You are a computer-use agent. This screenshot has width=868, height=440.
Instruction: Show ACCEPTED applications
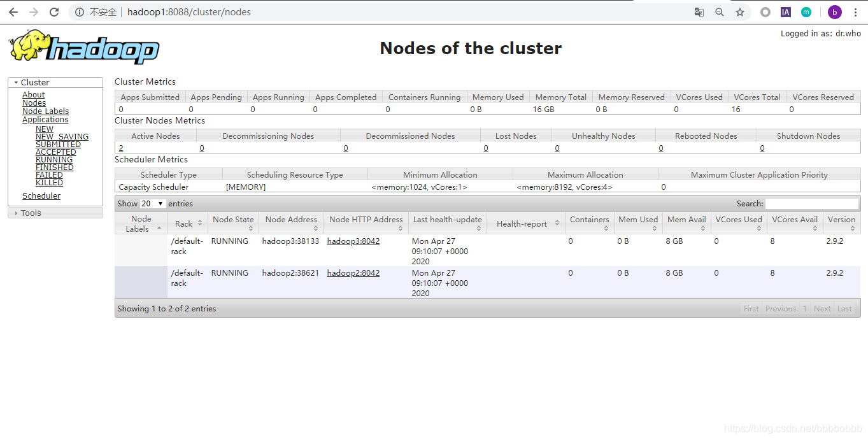(x=56, y=152)
